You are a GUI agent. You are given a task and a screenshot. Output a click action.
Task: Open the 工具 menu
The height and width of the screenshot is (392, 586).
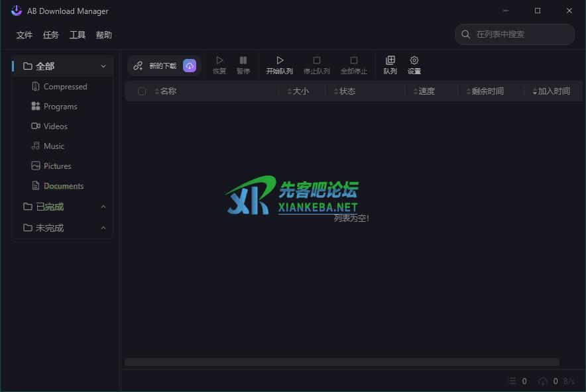click(x=78, y=35)
